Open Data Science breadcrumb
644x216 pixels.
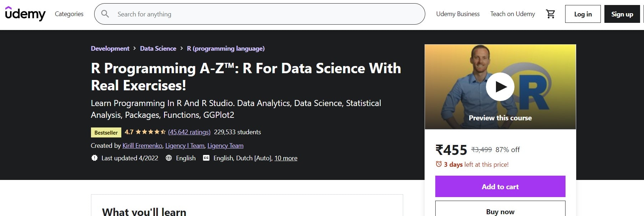pos(158,49)
